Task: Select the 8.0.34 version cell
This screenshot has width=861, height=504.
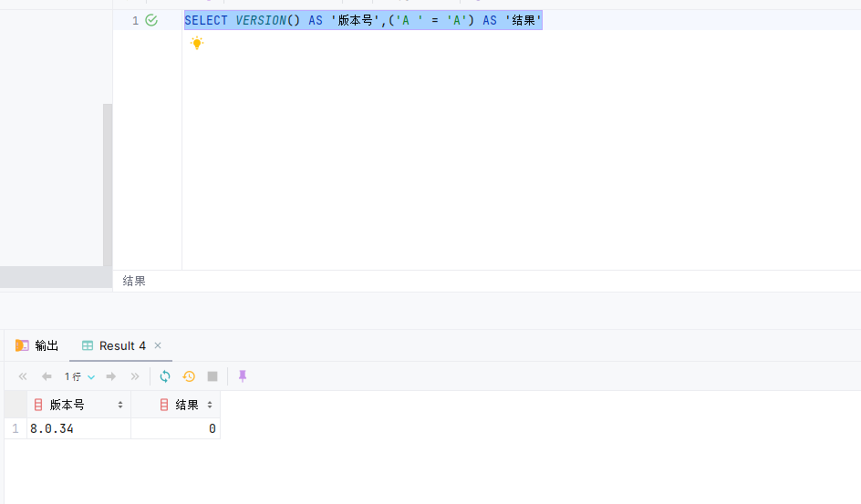Action: pos(78,428)
